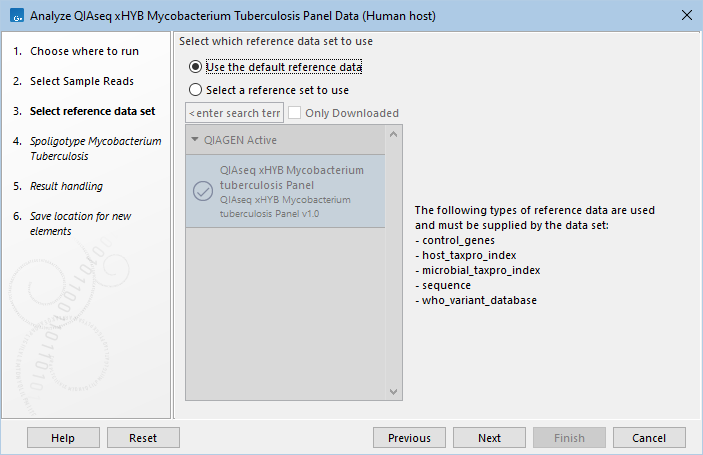Open the 'Select Sample Reads' step
Screen dimensions: 703x455
point(81,81)
